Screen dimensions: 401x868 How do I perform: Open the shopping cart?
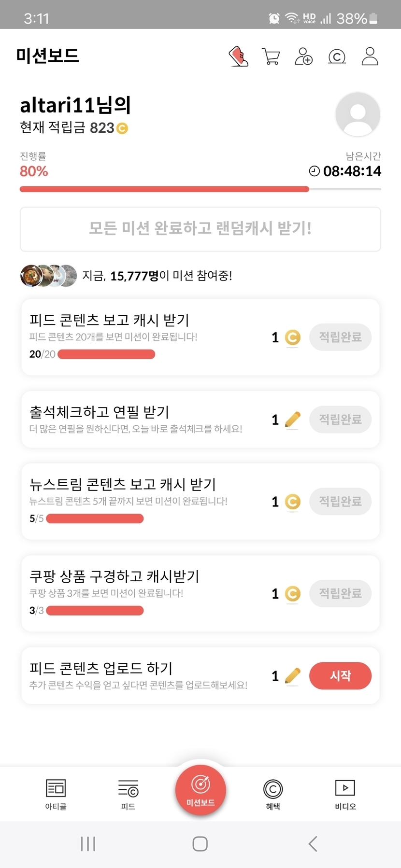(271, 56)
